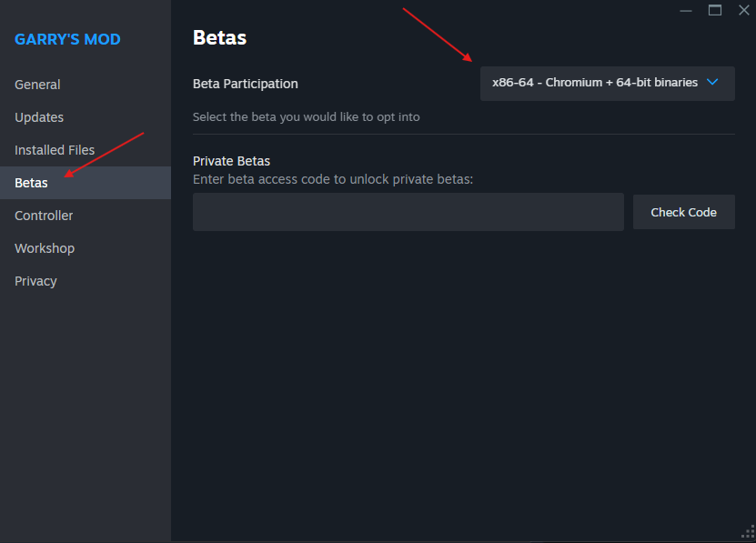Image resolution: width=756 pixels, height=543 pixels.
Task: Open the Privacy settings
Action: pyautogui.click(x=35, y=281)
